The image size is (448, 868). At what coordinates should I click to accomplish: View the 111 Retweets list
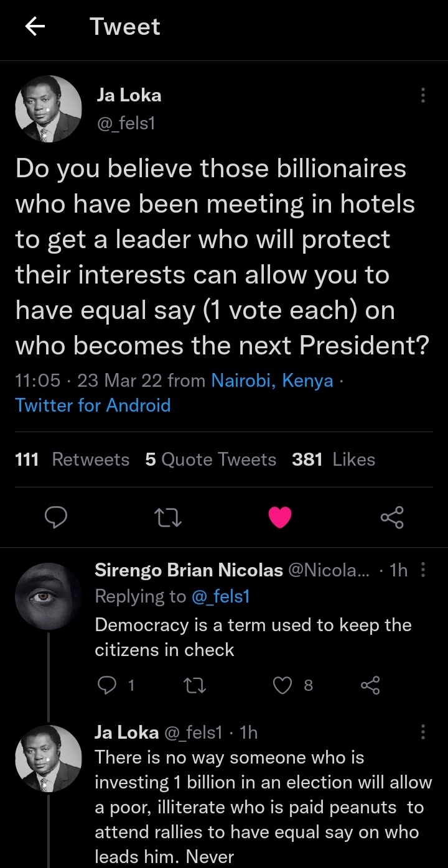(72, 459)
